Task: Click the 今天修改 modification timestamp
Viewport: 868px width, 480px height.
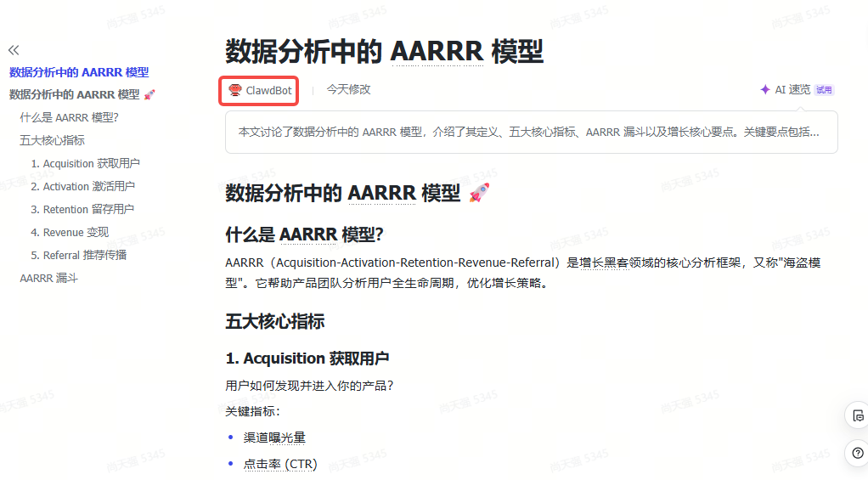Action: click(348, 90)
